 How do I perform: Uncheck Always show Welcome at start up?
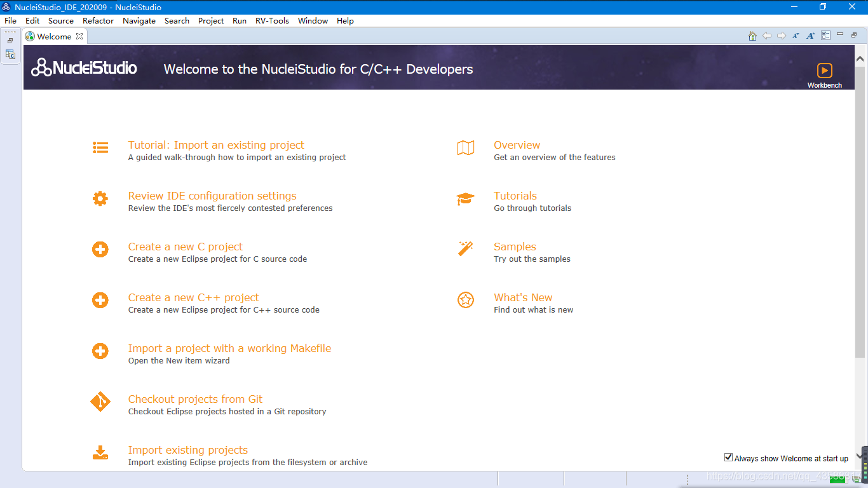pos(729,457)
